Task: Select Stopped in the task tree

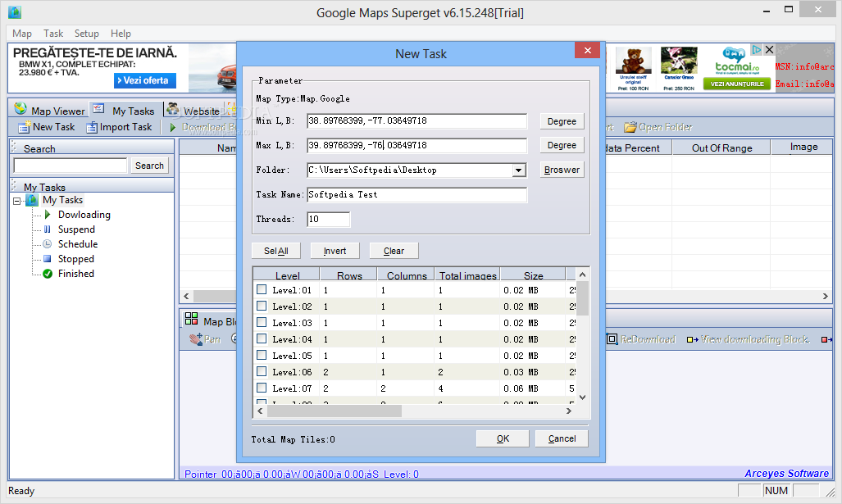Action: [x=75, y=259]
